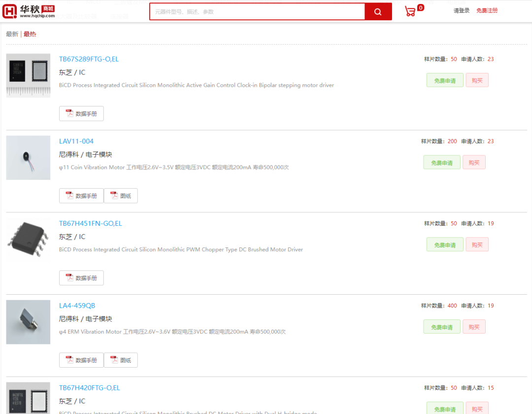Open 图纸 PDF for LA4-459QB
The image size is (532, 414).
121,360
